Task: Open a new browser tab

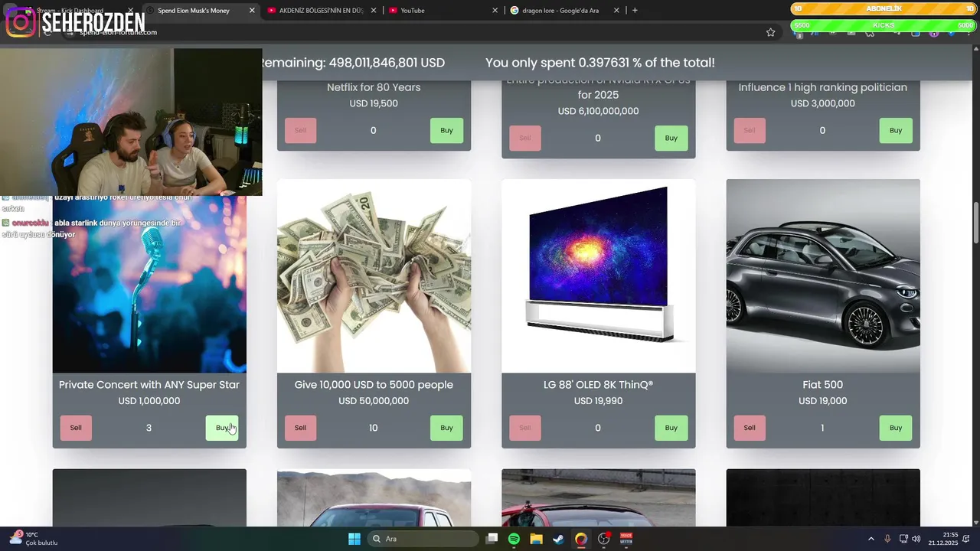Action: click(x=635, y=10)
